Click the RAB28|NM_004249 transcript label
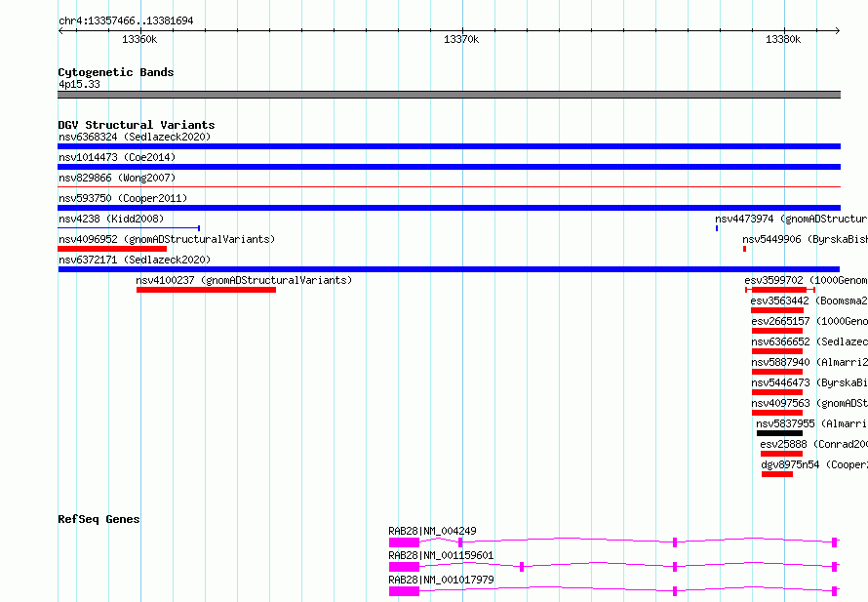Viewport: 868px width, 602px height. [432, 531]
